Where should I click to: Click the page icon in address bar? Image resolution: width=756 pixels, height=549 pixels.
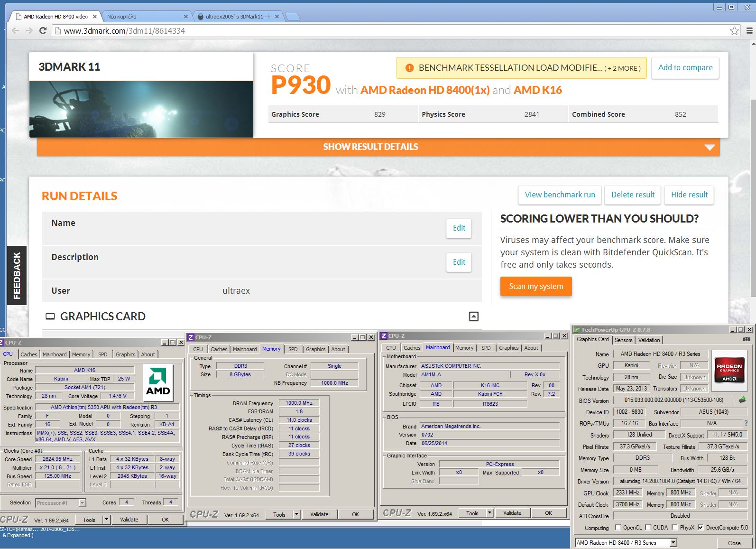(58, 31)
